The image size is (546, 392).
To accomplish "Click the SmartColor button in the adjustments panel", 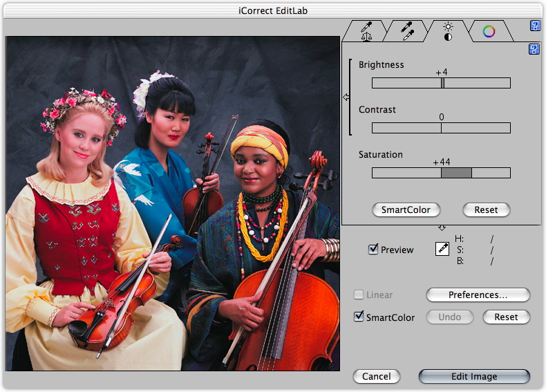I will 406,209.
